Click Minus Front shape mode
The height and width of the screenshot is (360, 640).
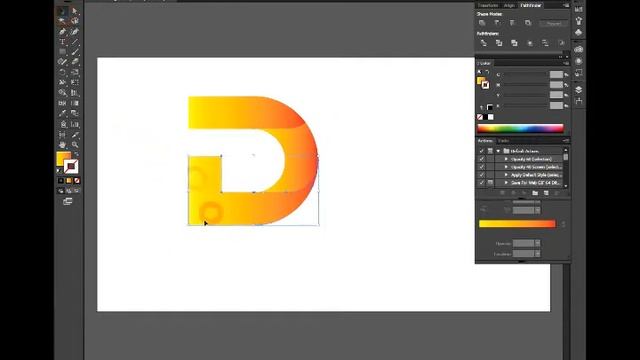(497, 23)
